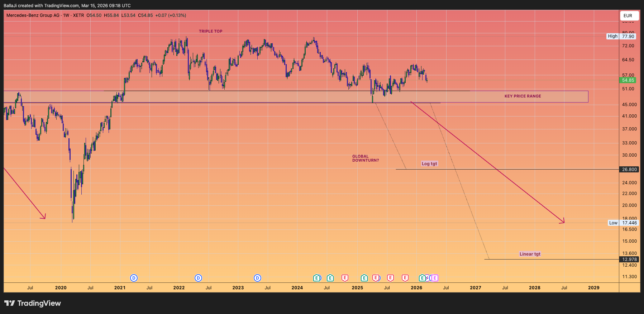Click the purple lightning event marker
644x314 pixels.
point(428,278)
